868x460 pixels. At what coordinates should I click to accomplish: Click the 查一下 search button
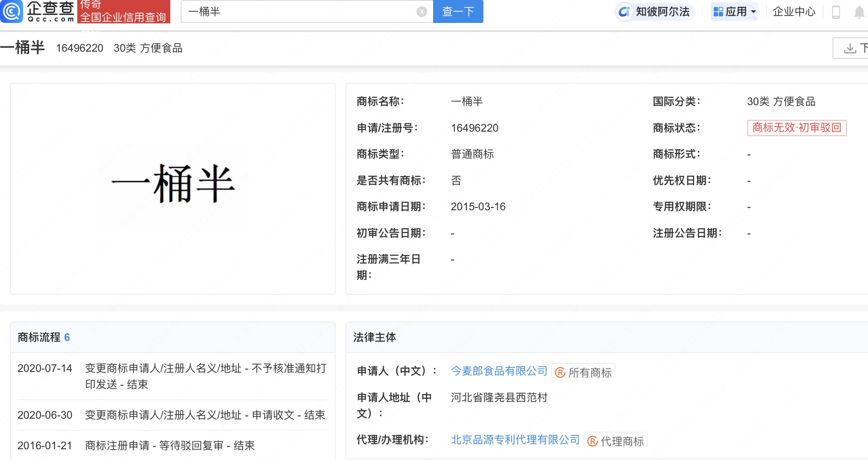458,11
